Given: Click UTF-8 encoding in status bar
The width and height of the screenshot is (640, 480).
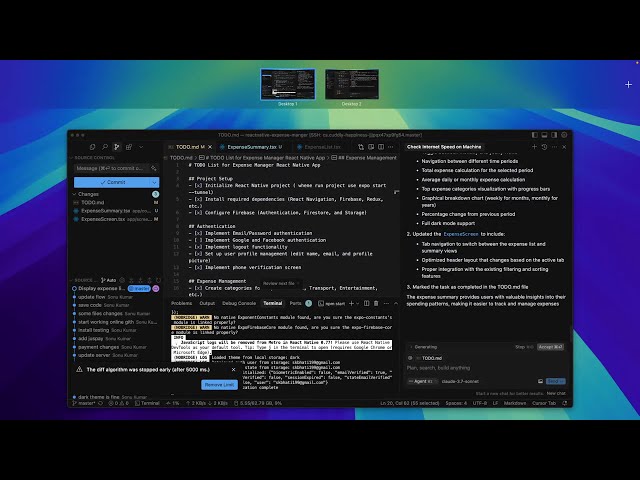Looking at the screenshot, I should pyautogui.click(x=480, y=403).
